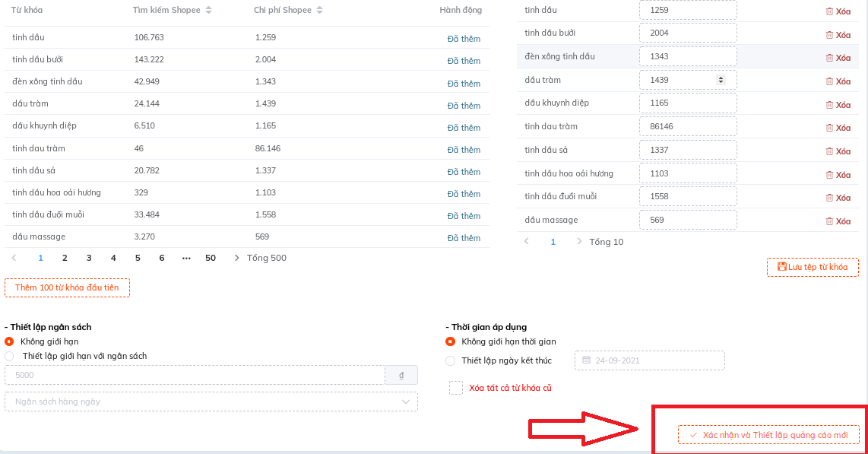Screen dimensions: 868x454
Task: Go to next page of keyword table
Action: tap(237, 258)
